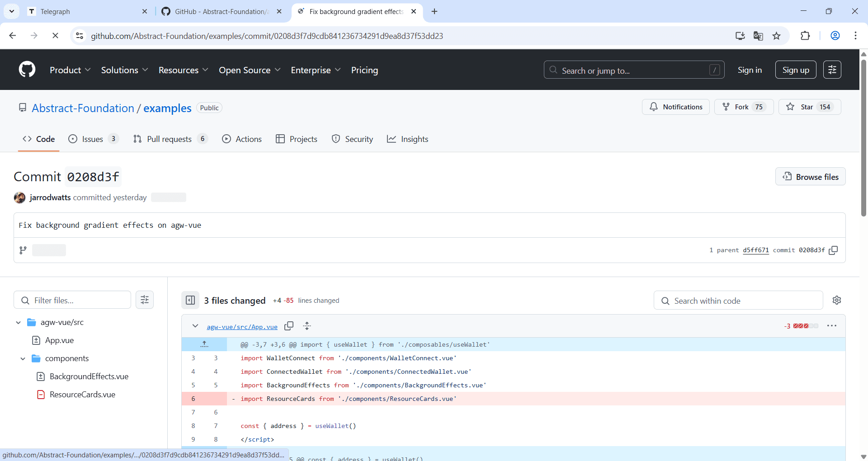Go back to the previous page
The width and height of the screenshot is (868, 461).
point(13,36)
